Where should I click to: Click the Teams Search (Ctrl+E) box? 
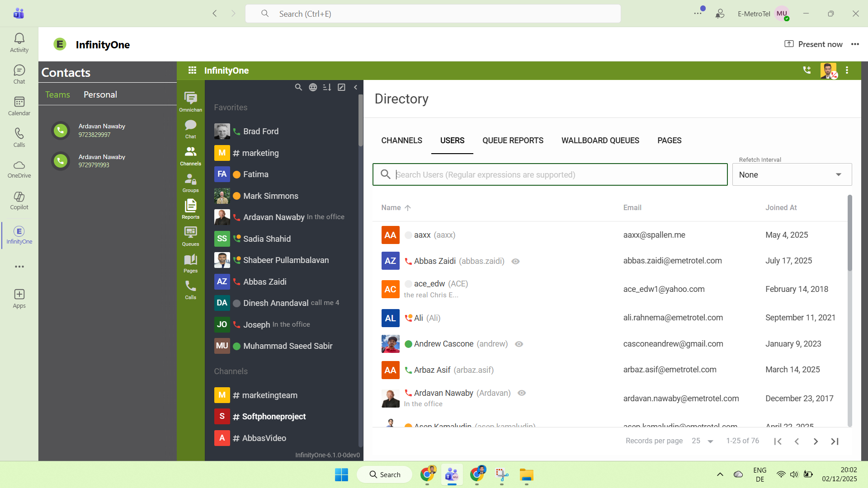coord(433,14)
